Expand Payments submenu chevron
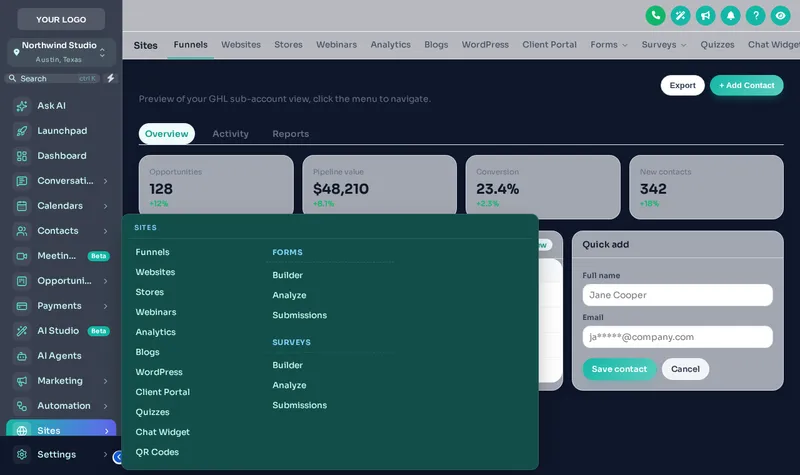The height and width of the screenshot is (475, 800). click(106, 306)
